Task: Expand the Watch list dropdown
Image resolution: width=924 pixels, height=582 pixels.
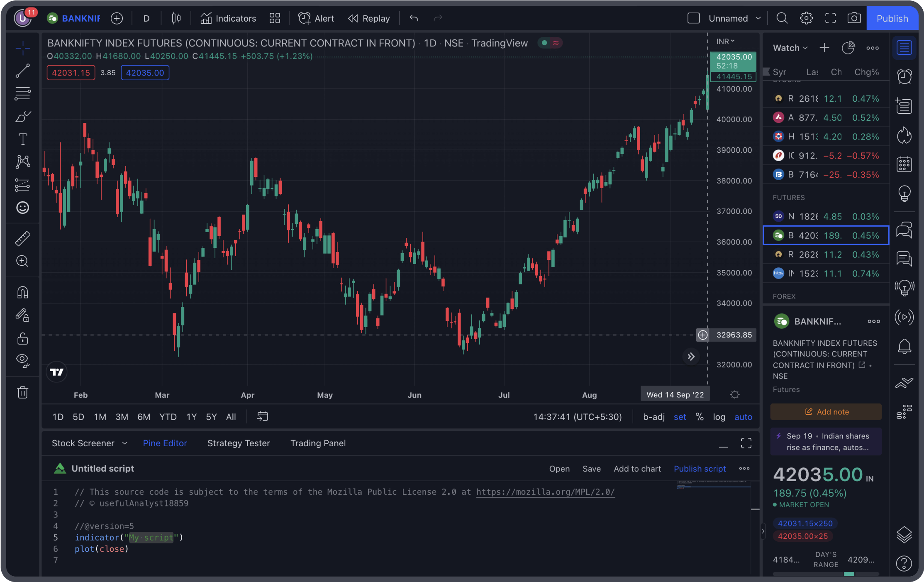Action: point(790,48)
